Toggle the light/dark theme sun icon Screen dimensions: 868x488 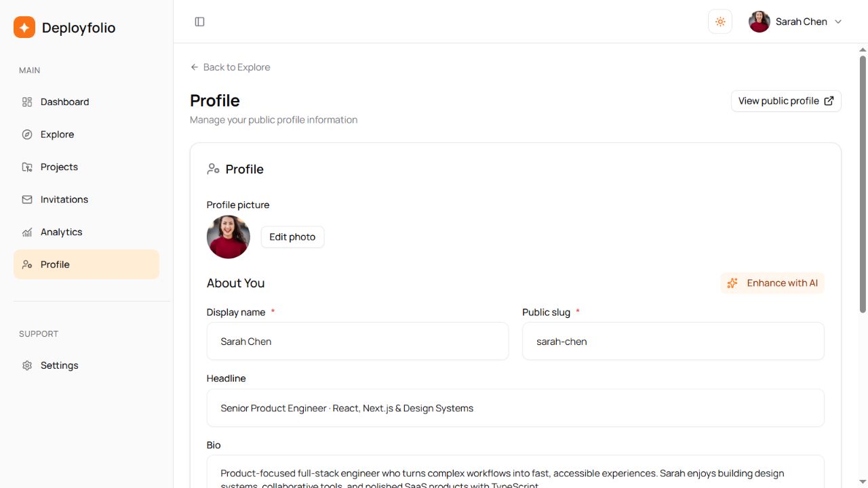[720, 22]
